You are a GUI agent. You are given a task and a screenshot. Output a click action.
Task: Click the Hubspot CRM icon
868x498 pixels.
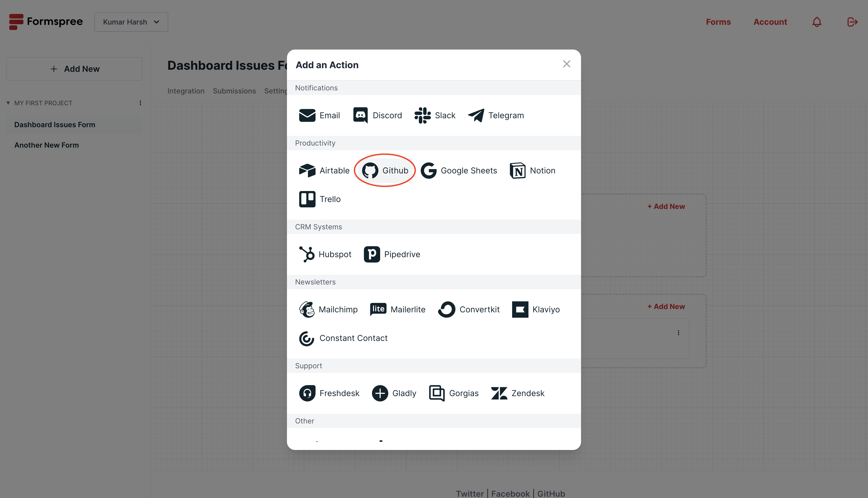307,254
